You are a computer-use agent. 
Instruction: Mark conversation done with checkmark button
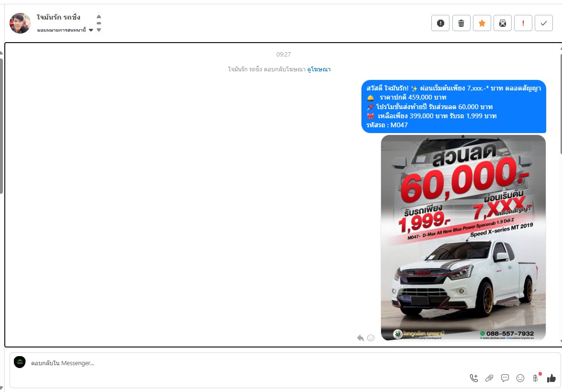point(544,23)
